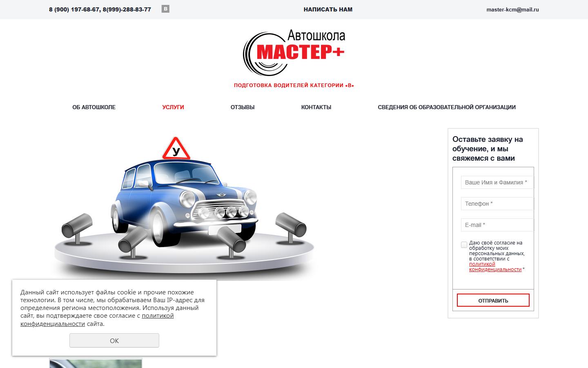This screenshot has height=368, width=588.
Task: Select the Услуги menu item
Action: [x=173, y=107]
